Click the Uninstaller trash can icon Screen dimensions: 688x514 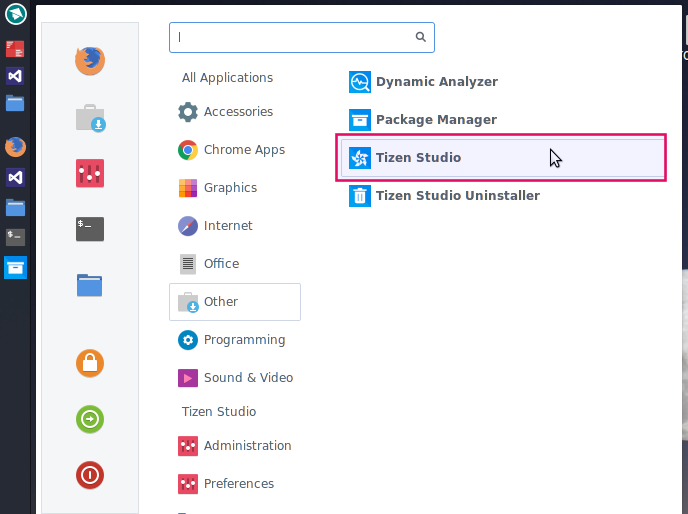click(360, 196)
